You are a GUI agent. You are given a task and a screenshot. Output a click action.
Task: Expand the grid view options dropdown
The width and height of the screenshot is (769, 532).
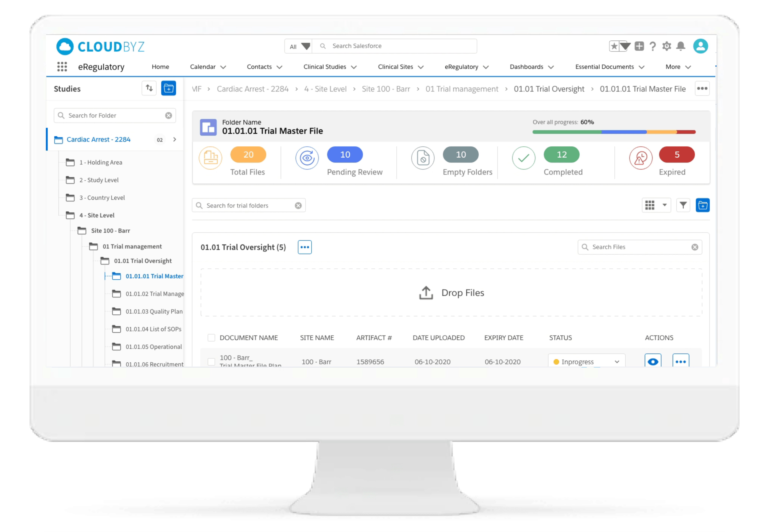pyautogui.click(x=664, y=205)
